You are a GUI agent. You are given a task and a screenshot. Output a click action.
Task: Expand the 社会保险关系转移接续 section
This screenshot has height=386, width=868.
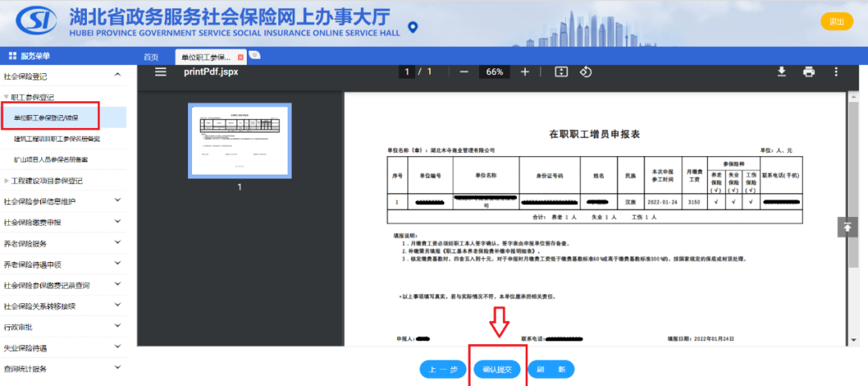coord(117,305)
